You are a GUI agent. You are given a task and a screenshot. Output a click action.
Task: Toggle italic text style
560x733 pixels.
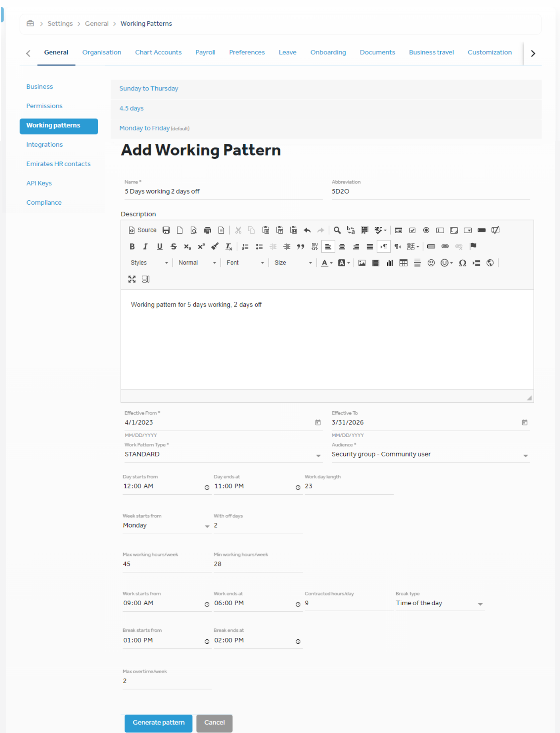[x=145, y=246]
